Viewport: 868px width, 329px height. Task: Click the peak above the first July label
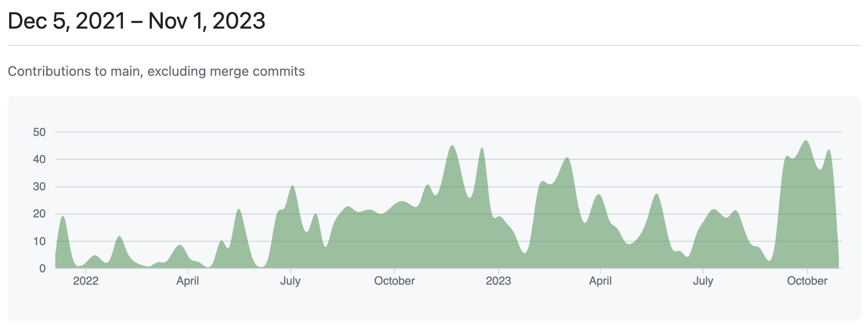click(293, 186)
